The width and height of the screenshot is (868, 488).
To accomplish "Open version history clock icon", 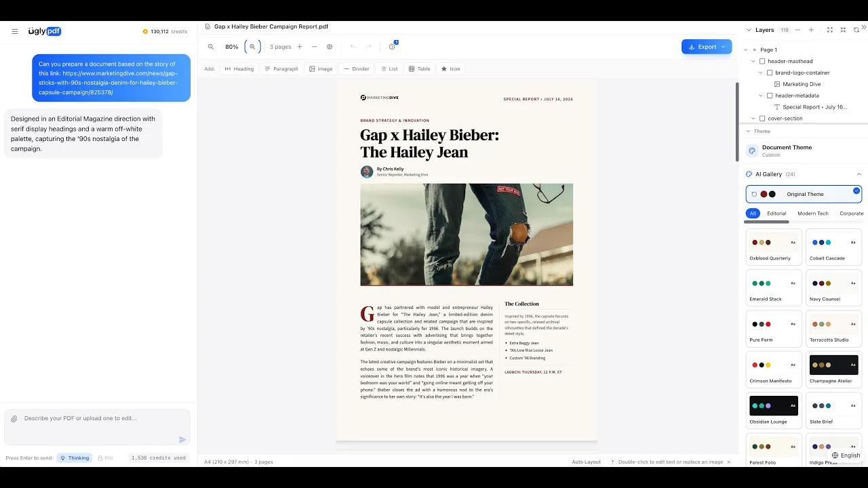I will (392, 47).
